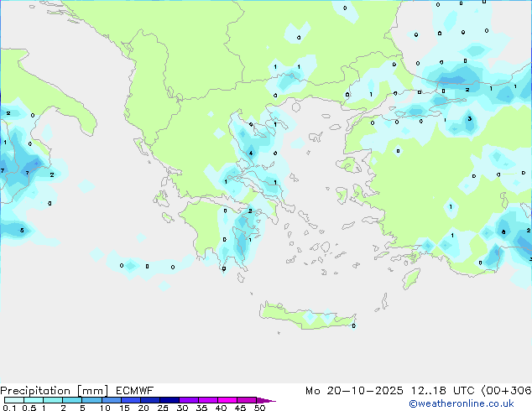
Task: Open the weatheronline.co.uk copyright link
Action: pos(461,403)
